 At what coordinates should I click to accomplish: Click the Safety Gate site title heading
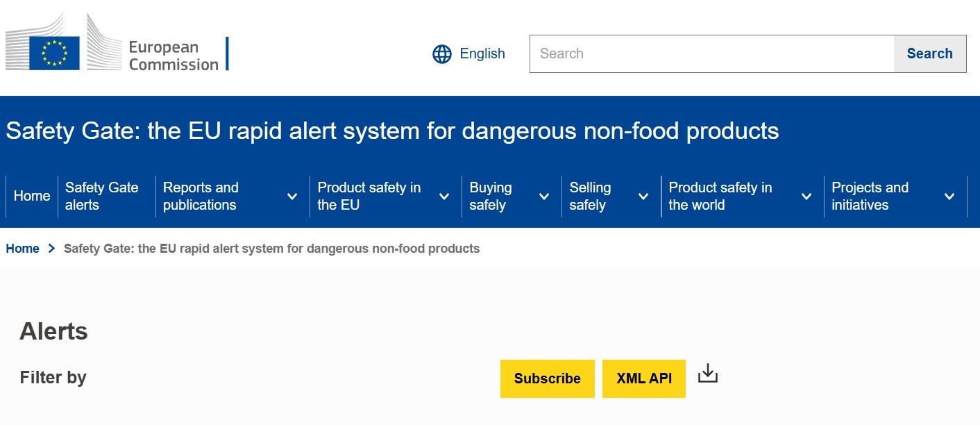[392, 131]
